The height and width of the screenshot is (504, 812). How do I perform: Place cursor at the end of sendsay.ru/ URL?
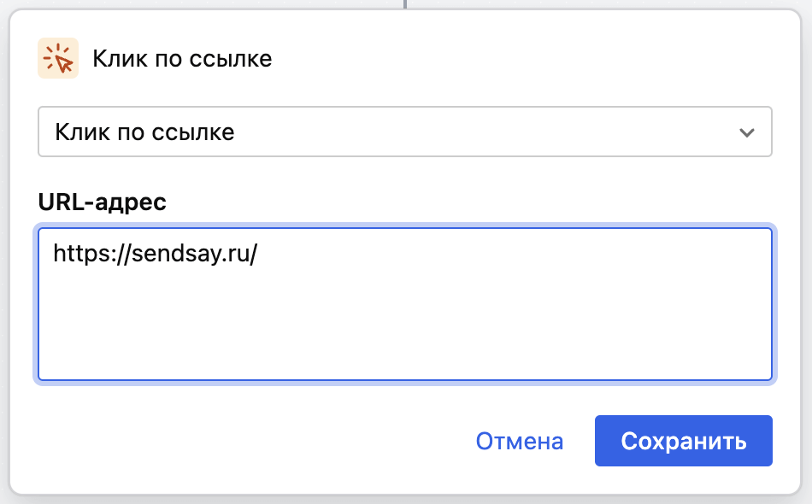pyautogui.click(x=259, y=253)
